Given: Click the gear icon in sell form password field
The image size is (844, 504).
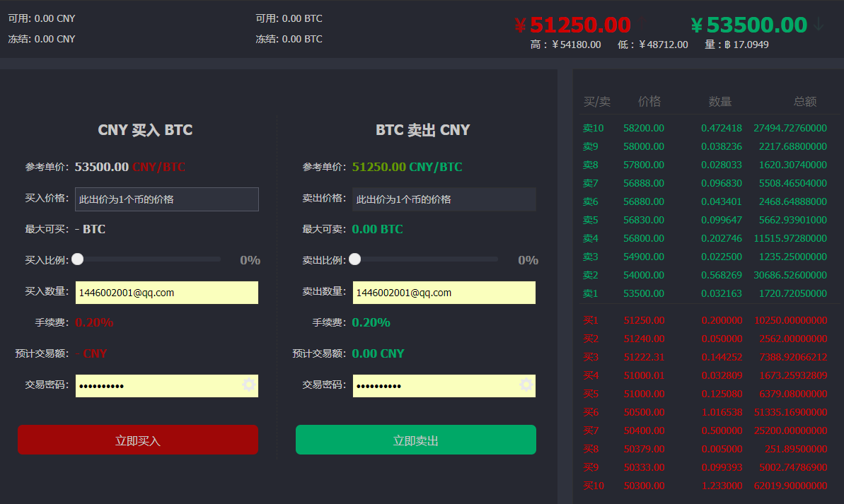Looking at the screenshot, I should 526,385.
